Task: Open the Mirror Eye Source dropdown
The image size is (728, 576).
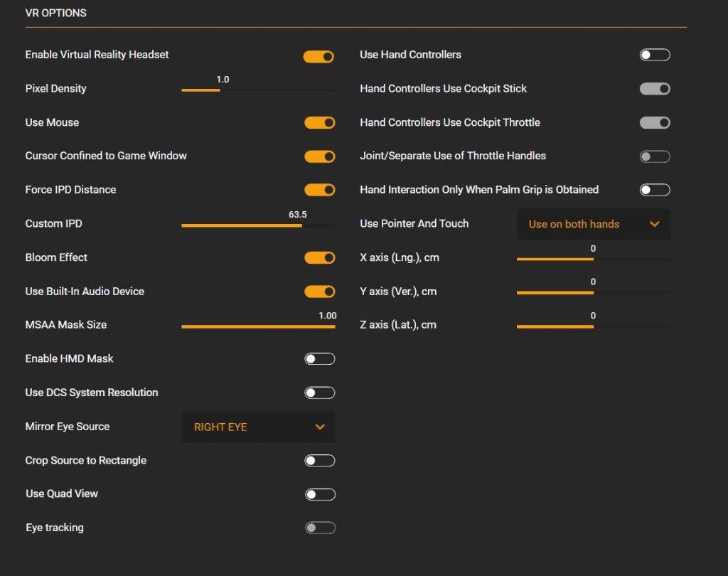Action: pyautogui.click(x=258, y=427)
